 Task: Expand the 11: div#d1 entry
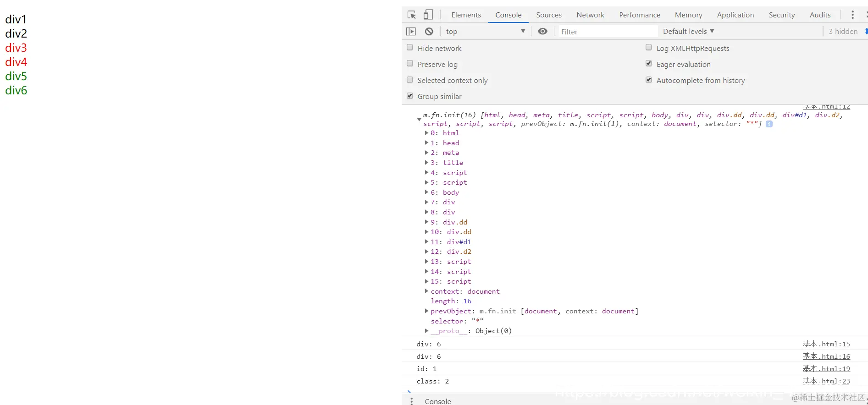pos(426,242)
